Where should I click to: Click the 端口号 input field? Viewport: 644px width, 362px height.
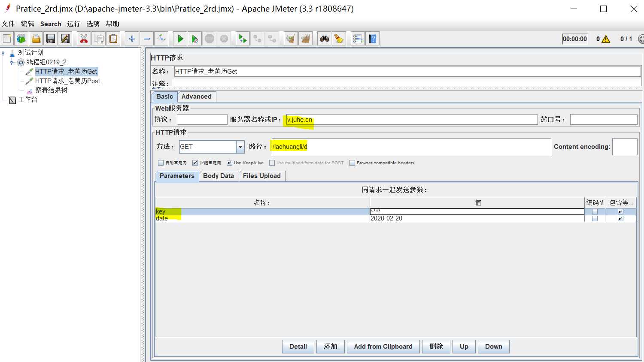tap(604, 120)
